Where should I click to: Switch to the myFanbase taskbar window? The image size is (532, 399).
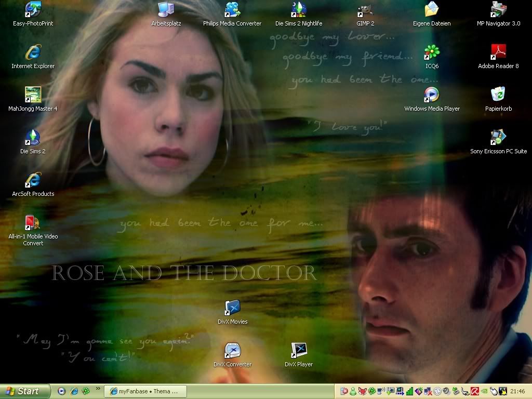[145, 391]
